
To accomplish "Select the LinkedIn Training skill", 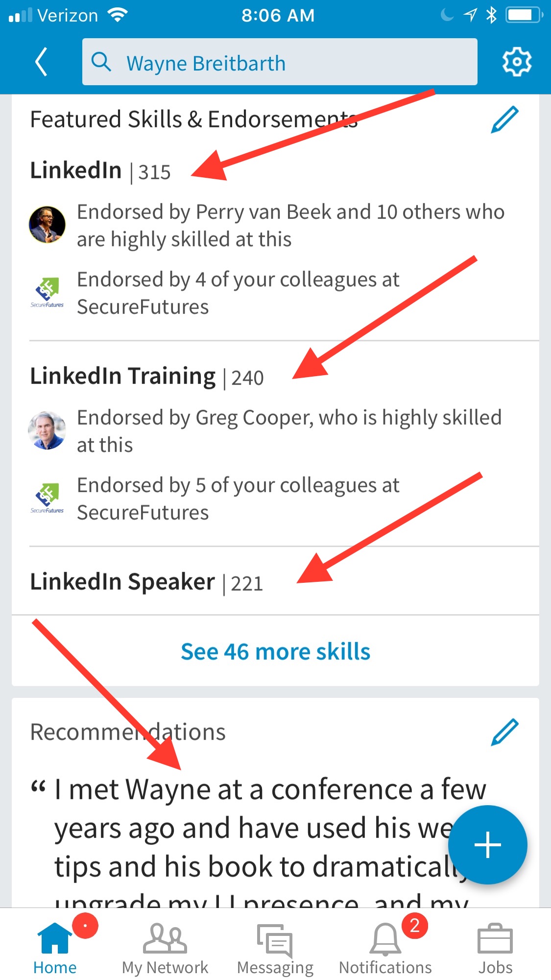I will pos(124,376).
